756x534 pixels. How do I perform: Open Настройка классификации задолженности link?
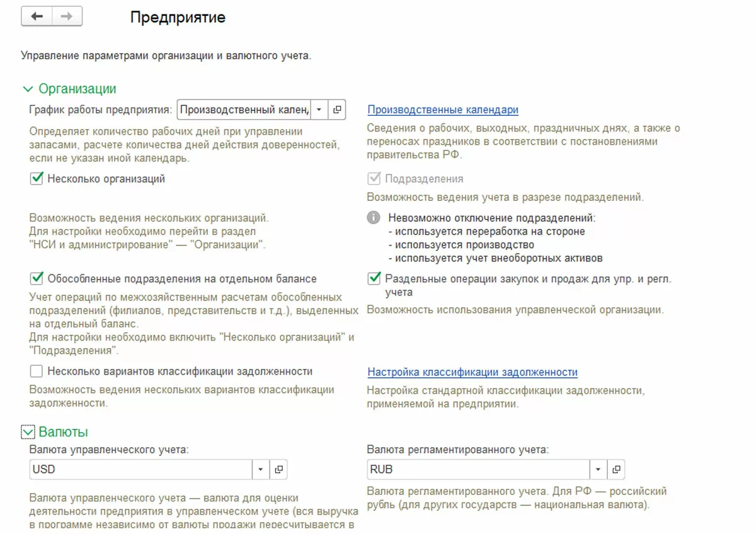click(x=472, y=372)
